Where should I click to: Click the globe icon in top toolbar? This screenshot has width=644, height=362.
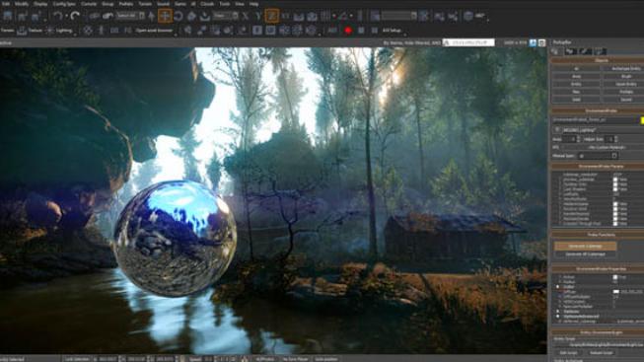pos(467,16)
